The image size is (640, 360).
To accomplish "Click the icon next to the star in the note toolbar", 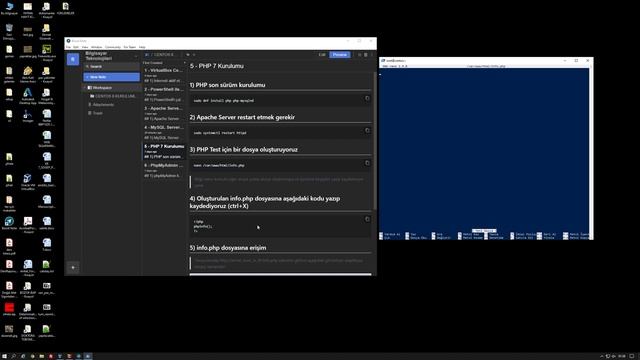I will [194, 55].
